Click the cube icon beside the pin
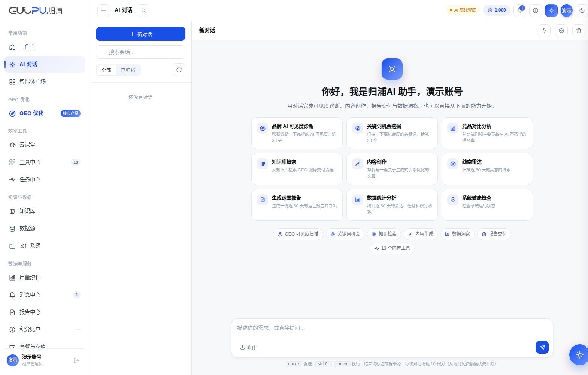The height and width of the screenshot is (375, 588). (x=561, y=31)
